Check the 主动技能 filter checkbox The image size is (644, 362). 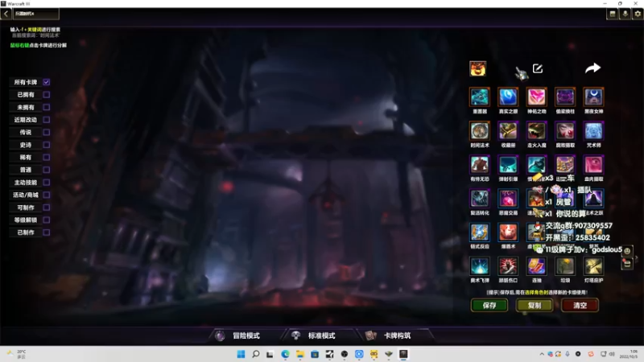click(x=47, y=183)
